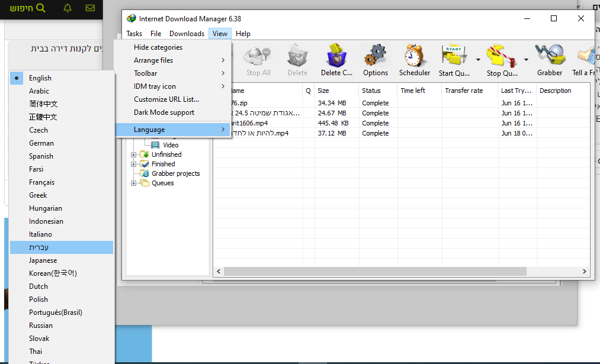Open the Help menu
Screen dimensions: 600x364
click(243, 34)
